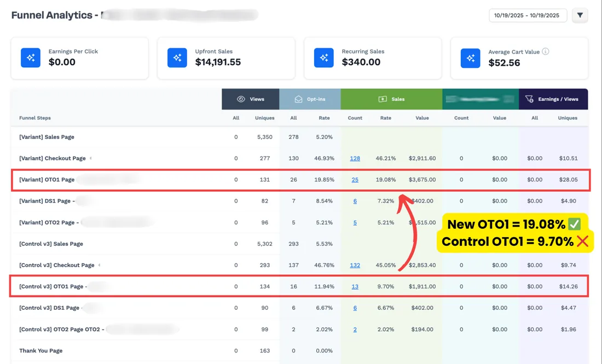The height and width of the screenshot is (364, 602).
Task: Click the $52.56 Average Cart Value figure
Action: click(504, 63)
